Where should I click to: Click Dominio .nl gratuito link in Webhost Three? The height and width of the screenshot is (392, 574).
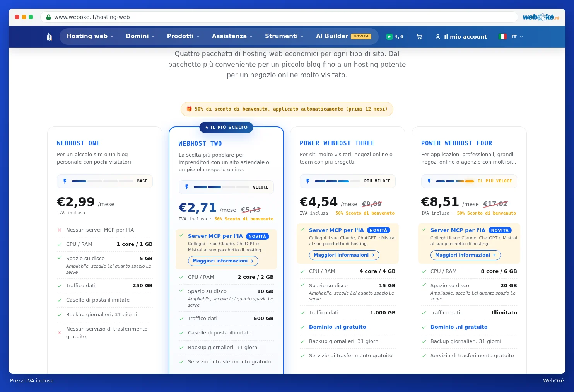coord(337,327)
